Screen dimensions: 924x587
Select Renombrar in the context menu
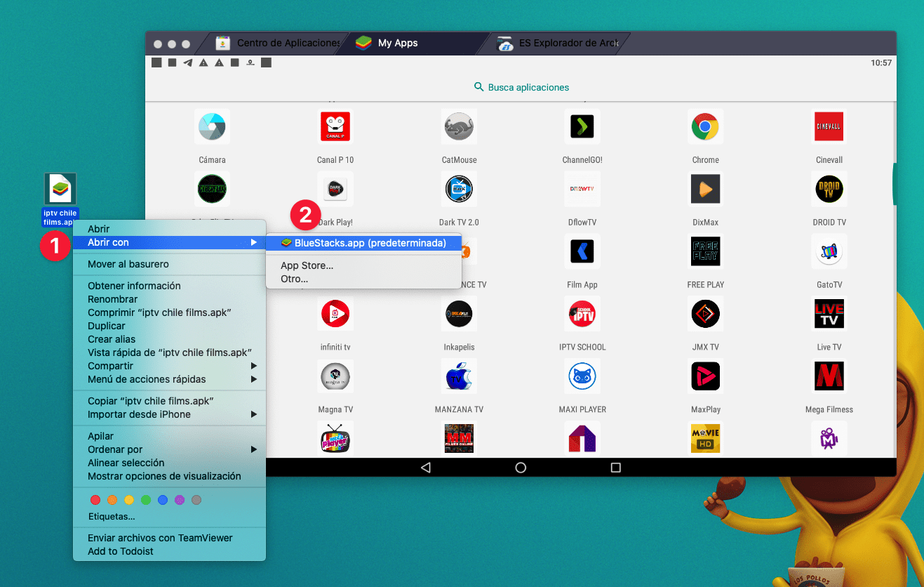169,299
